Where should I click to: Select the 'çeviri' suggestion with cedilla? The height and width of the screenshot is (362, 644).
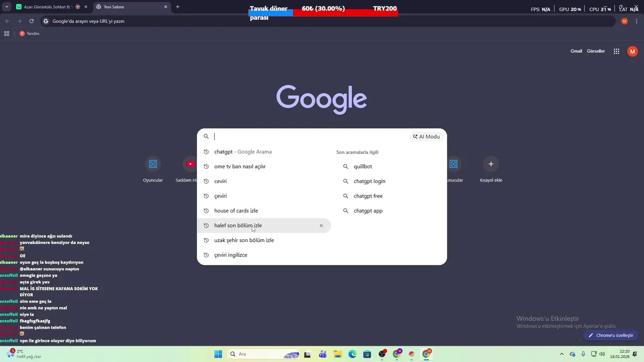[264, 196]
